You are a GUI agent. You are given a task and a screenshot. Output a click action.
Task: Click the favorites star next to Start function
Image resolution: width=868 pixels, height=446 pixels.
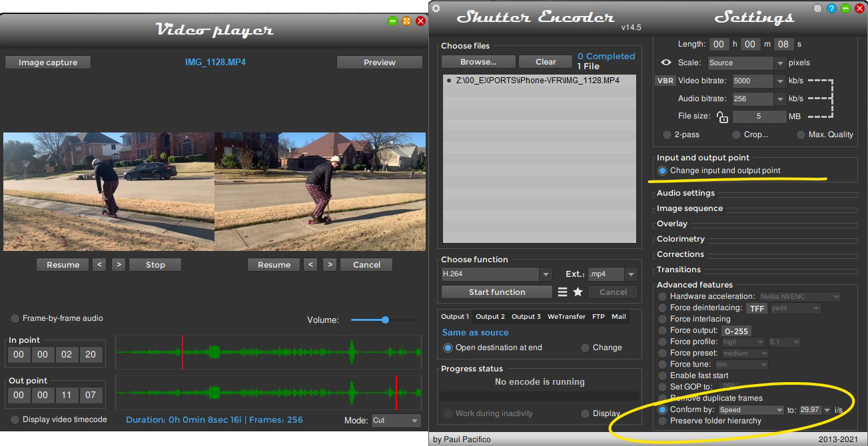[577, 292]
